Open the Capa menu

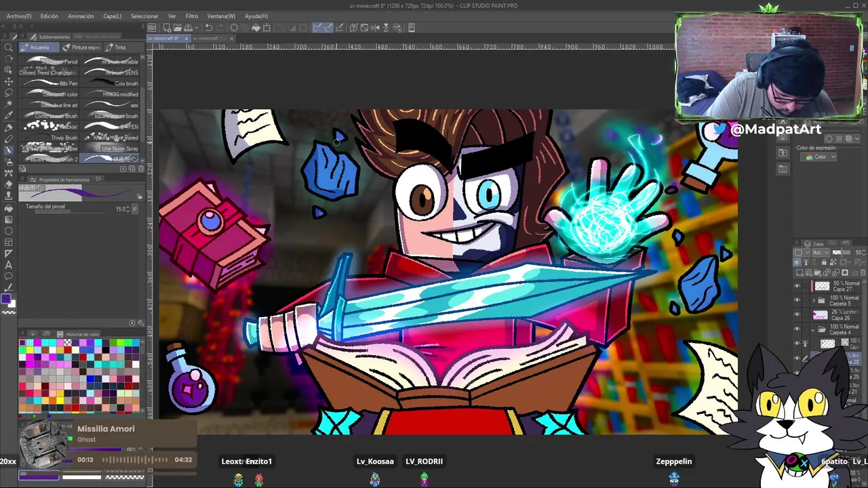[x=113, y=16]
